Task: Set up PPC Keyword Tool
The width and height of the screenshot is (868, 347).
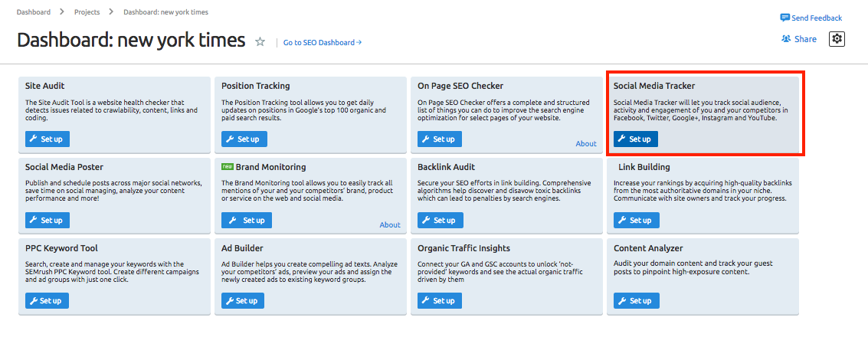Action: tap(47, 300)
